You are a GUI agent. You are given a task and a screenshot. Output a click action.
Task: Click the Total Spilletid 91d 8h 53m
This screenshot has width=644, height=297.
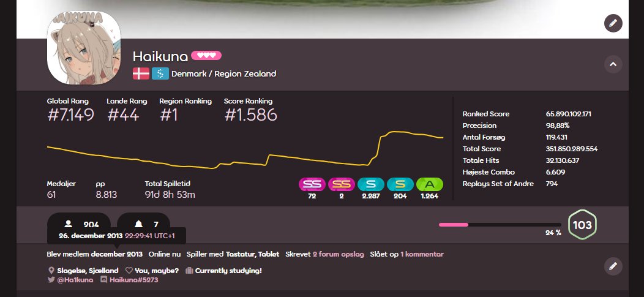click(x=170, y=194)
